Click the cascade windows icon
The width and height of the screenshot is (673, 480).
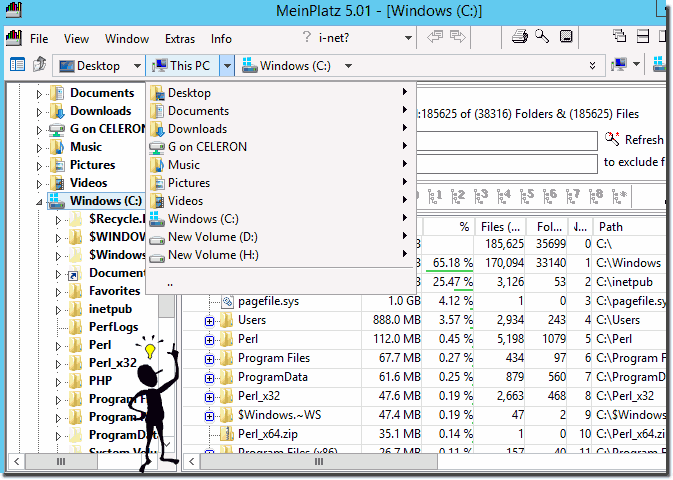(x=619, y=38)
